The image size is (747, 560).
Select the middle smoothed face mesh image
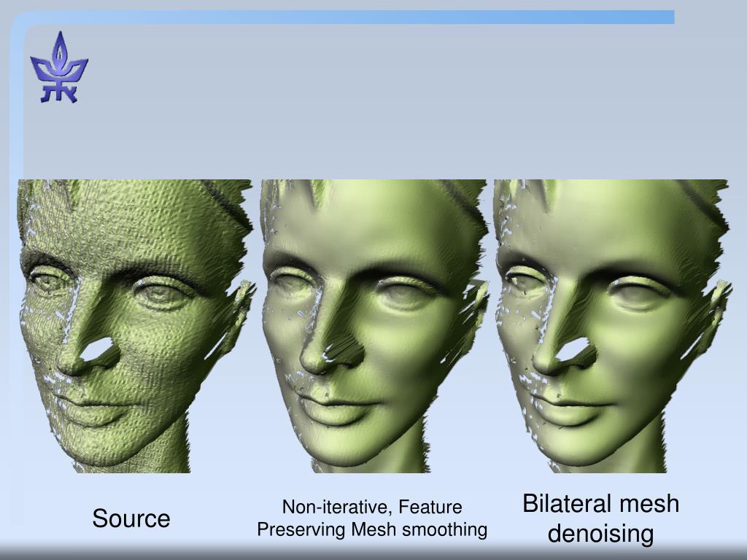374,326
